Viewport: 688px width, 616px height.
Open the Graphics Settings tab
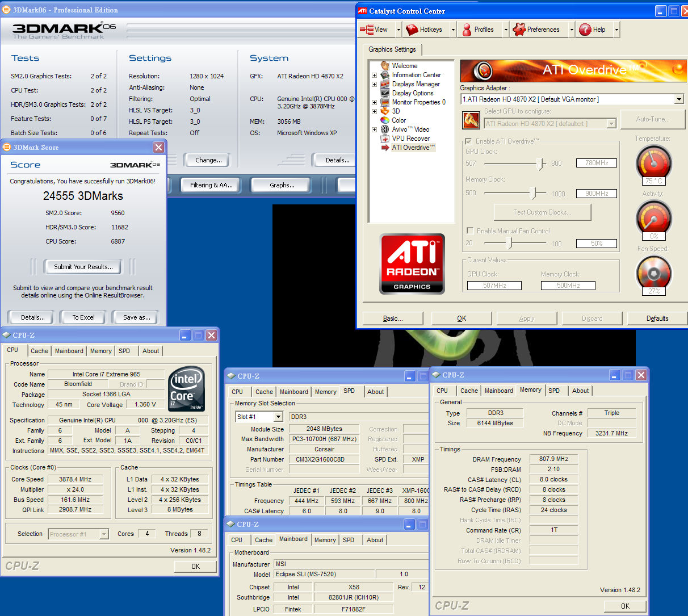tap(392, 49)
